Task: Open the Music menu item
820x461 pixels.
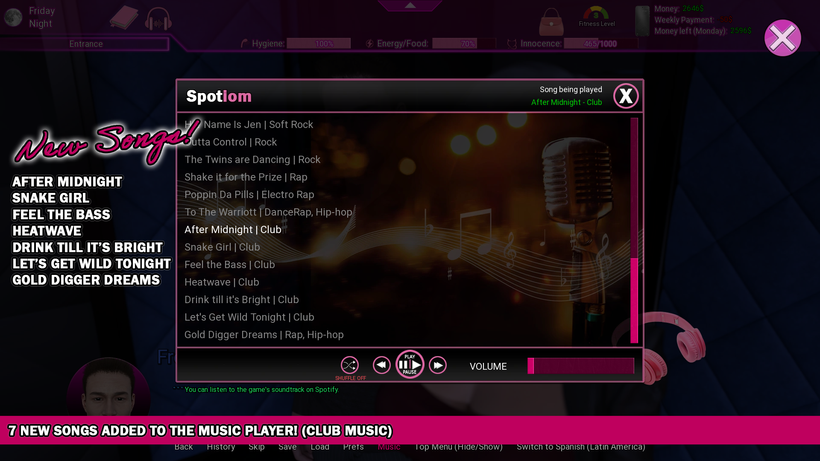Action: point(388,447)
